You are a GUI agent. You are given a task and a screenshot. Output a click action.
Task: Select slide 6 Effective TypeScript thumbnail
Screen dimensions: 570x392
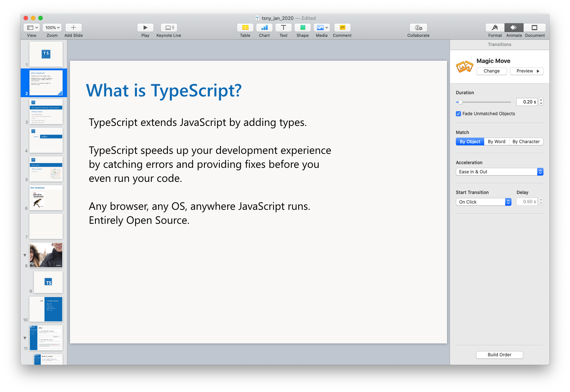coord(46,198)
